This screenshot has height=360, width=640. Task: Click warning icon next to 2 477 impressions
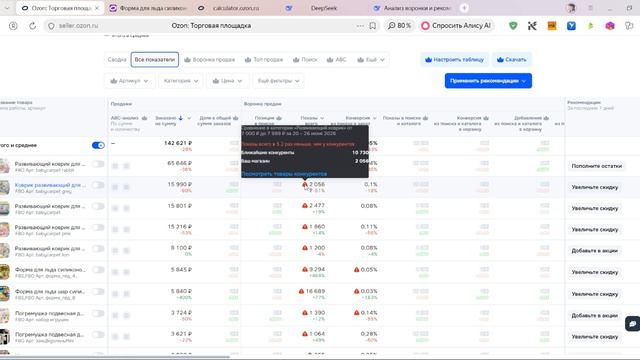(304, 205)
